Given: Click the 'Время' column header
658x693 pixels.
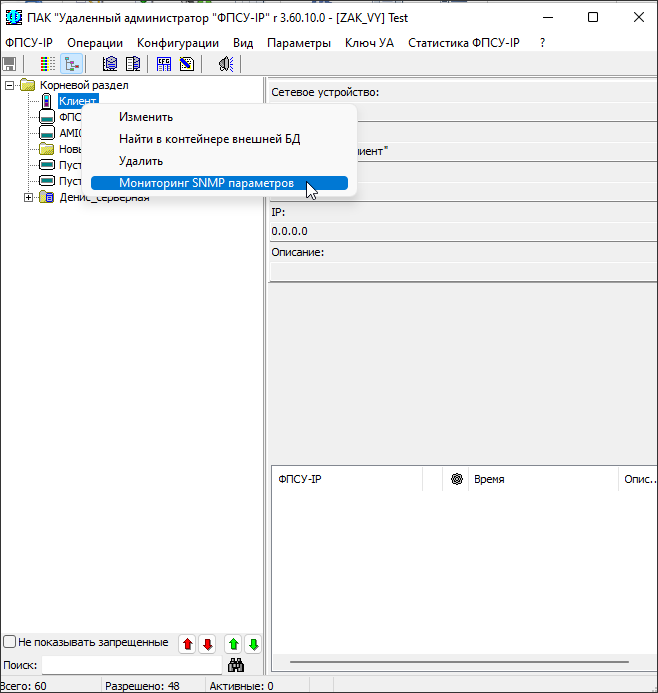Looking at the screenshot, I should 489,479.
